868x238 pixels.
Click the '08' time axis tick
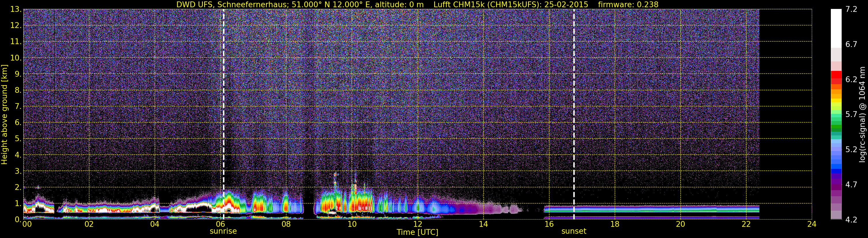click(x=286, y=224)
